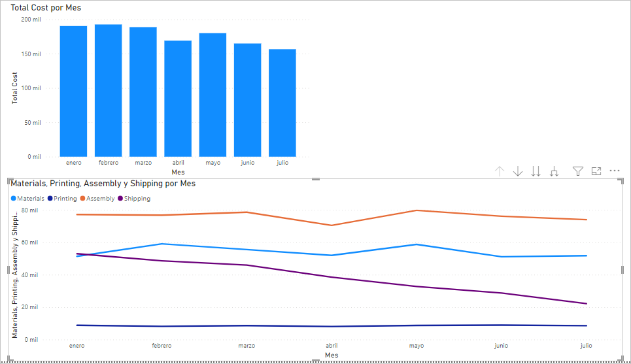Click 'febrero' label on line chart axis

[x=162, y=346]
